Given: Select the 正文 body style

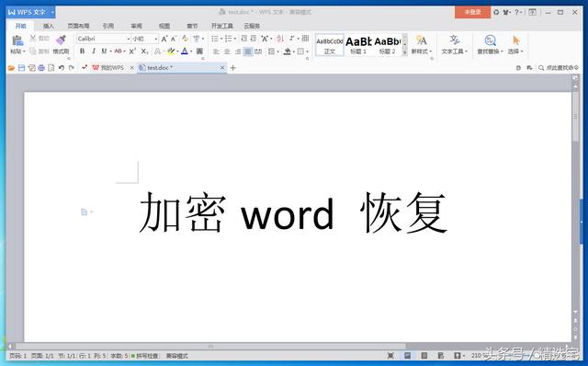Looking at the screenshot, I should click(x=330, y=45).
